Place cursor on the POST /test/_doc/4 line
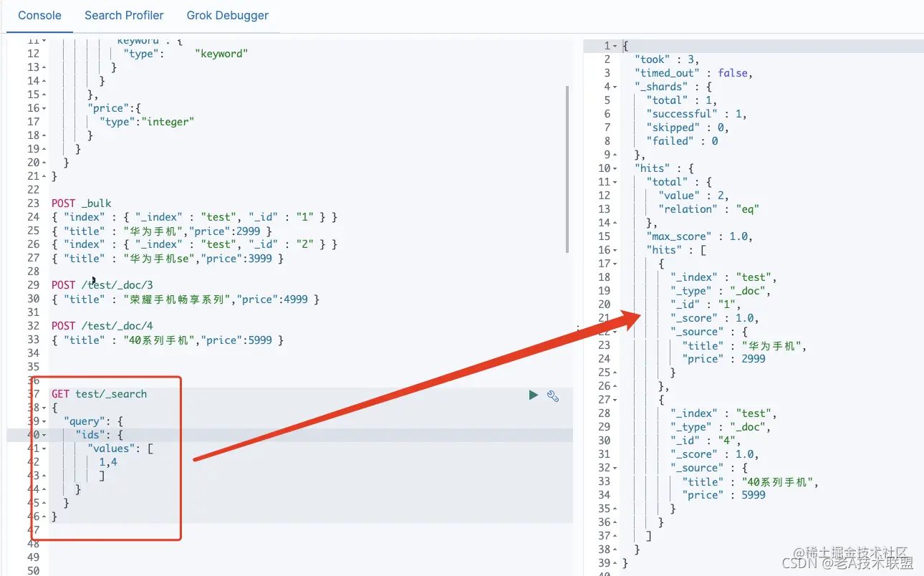Viewport: 924px width, 576px height. click(x=102, y=326)
